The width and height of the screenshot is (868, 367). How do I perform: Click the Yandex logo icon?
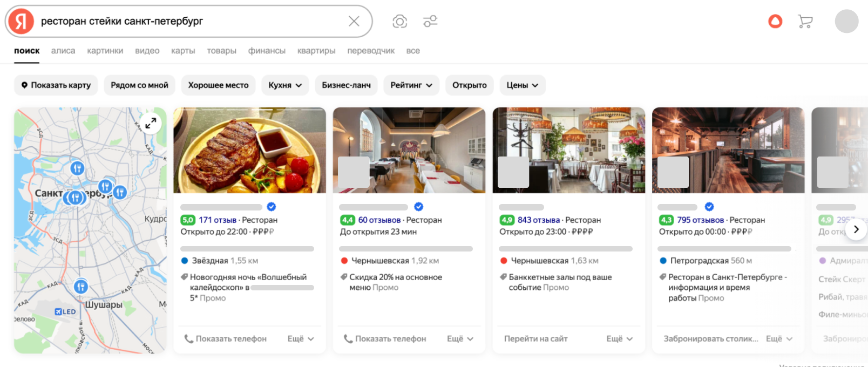(21, 21)
